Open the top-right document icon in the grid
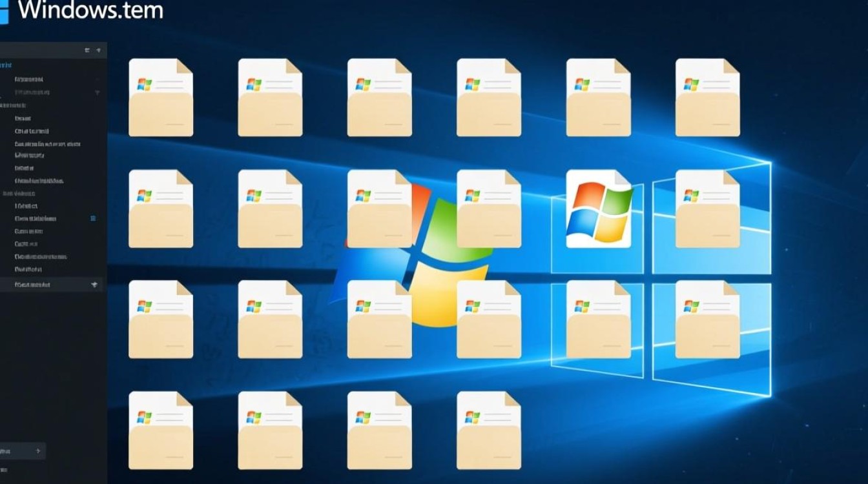This screenshot has height=484, width=868. 707,97
